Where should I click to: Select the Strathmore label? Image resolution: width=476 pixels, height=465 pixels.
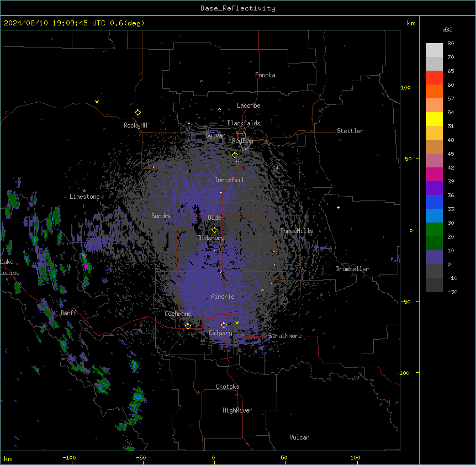[x=285, y=336]
